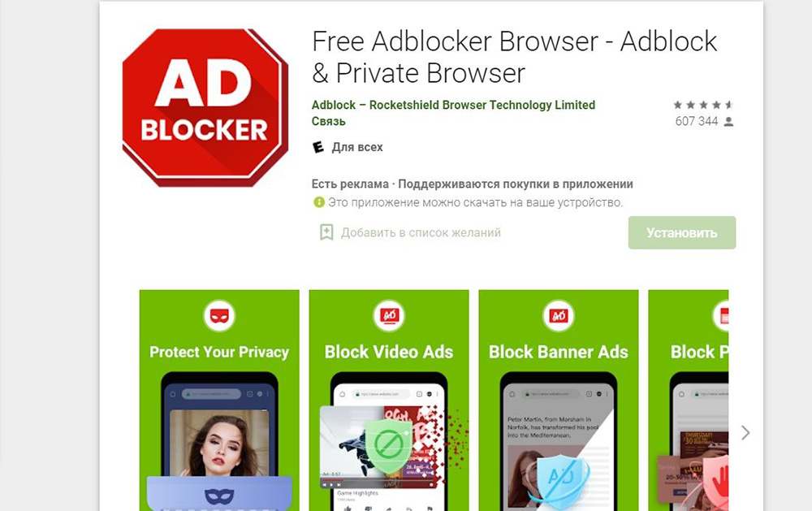Click the red AD Blocker app icon
The width and height of the screenshot is (812, 511).
point(205,108)
